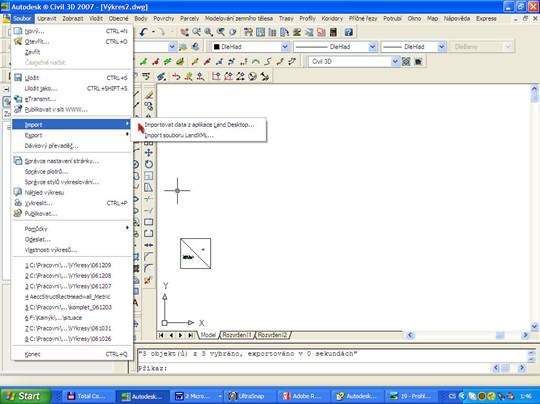This screenshot has width=540, height=404.
Task: Open the DleHlad color dropdown
Action: (x=250, y=46)
